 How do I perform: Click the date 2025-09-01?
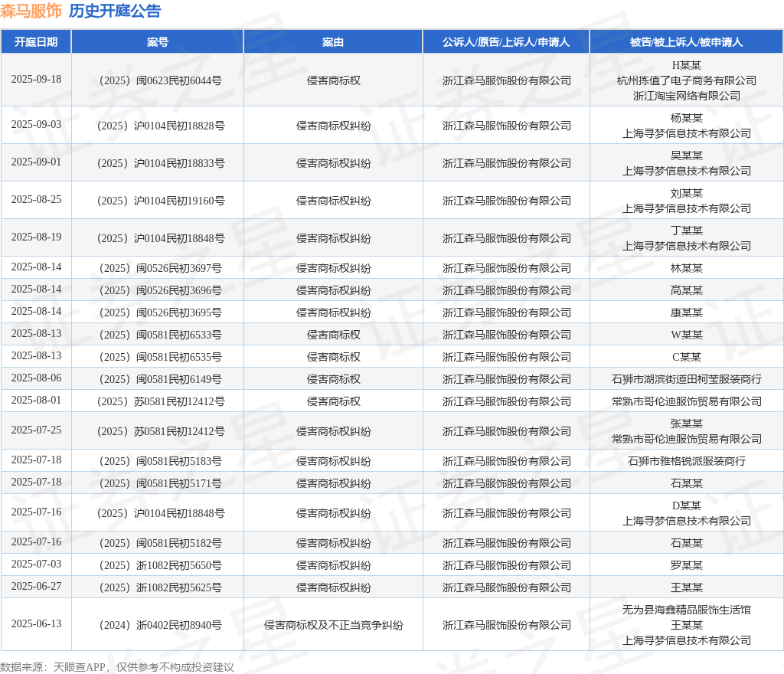(36, 162)
